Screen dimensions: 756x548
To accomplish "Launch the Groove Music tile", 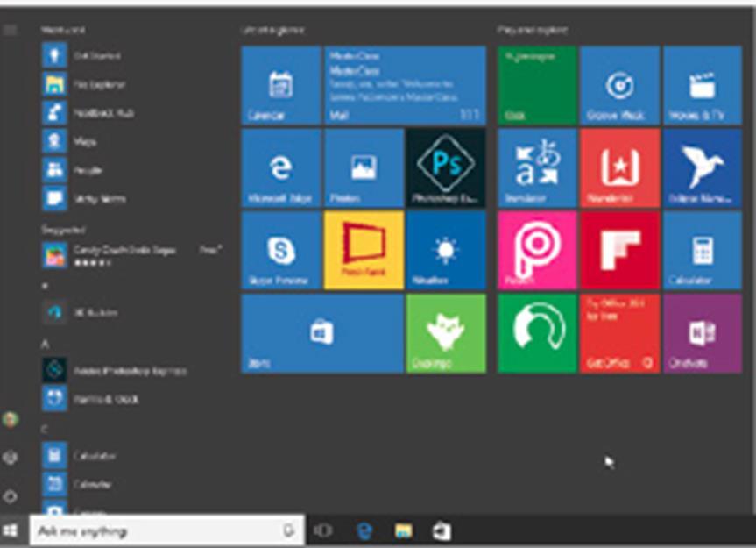I will (x=620, y=85).
